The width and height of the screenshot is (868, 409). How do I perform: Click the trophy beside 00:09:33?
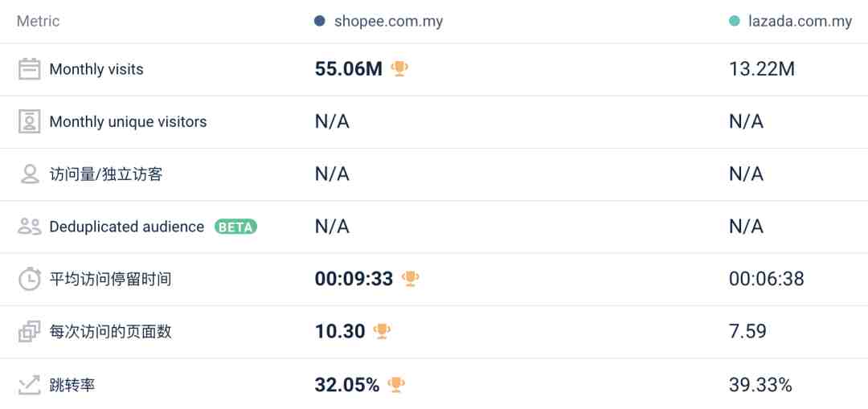(410, 278)
